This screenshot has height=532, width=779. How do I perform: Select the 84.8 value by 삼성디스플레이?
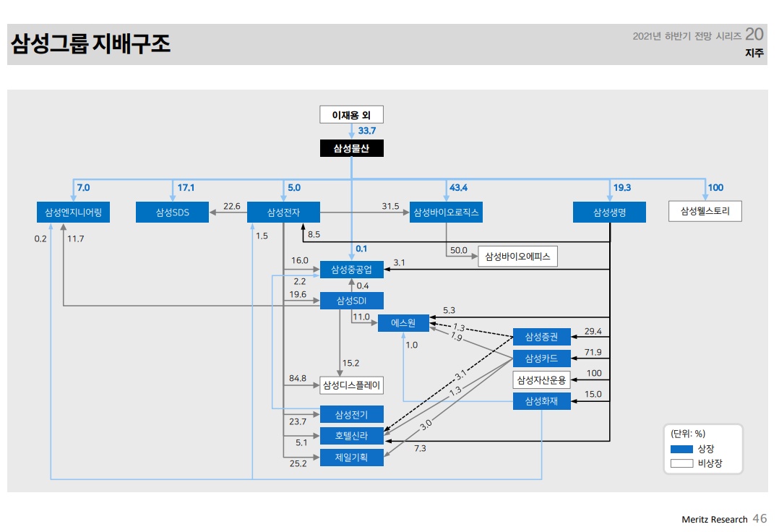pos(298,379)
